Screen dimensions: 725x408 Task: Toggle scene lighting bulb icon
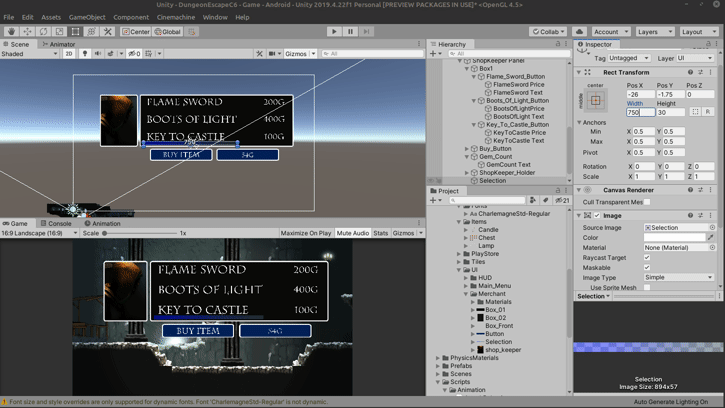tap(85, 54)
